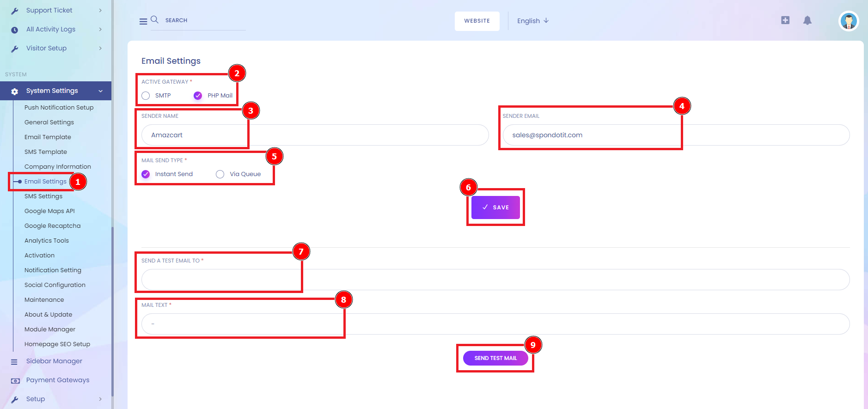Select the SMTP gateway radio button
This screenshot has width=868, height=409.
click(x=146, y=96)
